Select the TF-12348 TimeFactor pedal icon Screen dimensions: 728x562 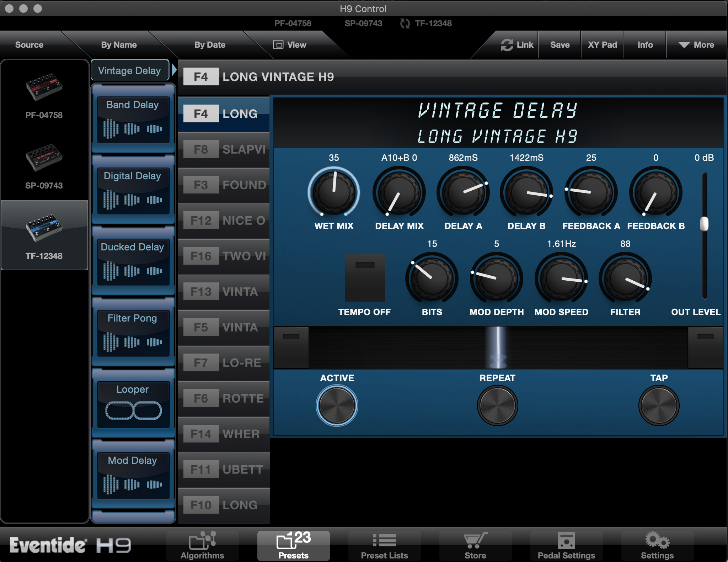[44, 228]
